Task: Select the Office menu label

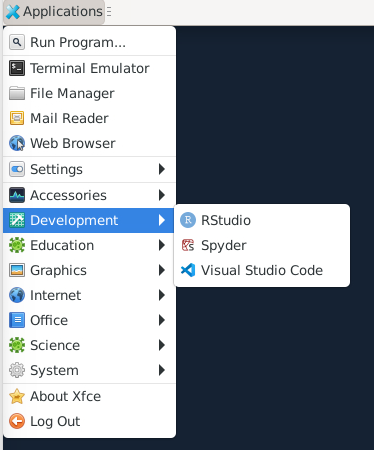Action: (49, 320)
